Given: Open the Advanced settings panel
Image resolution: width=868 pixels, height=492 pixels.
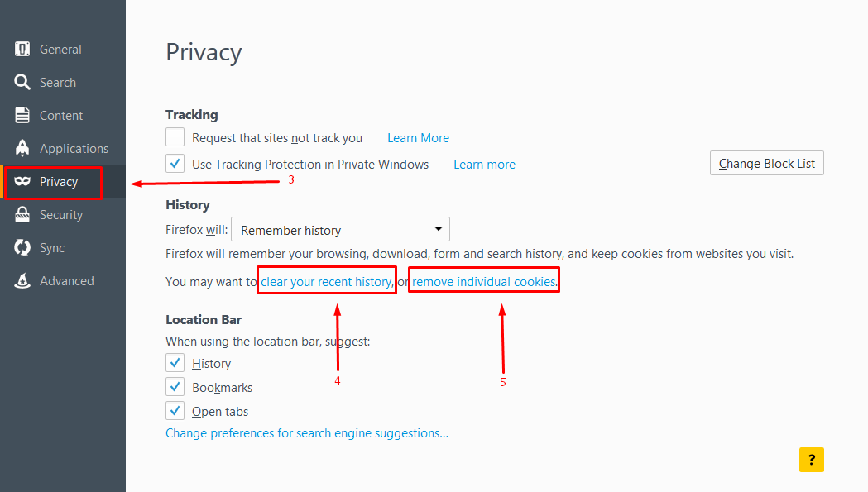Looking at the screenshot, I should [24, 280].
